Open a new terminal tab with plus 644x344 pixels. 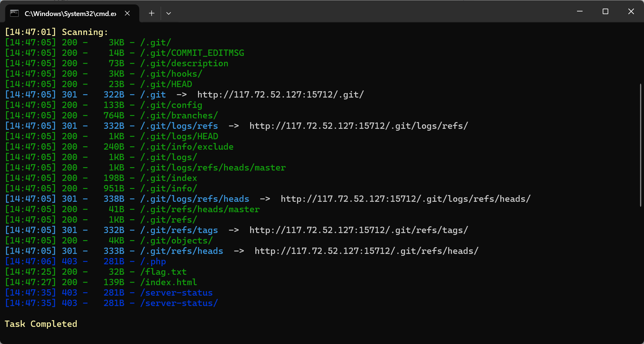[152, 13]
